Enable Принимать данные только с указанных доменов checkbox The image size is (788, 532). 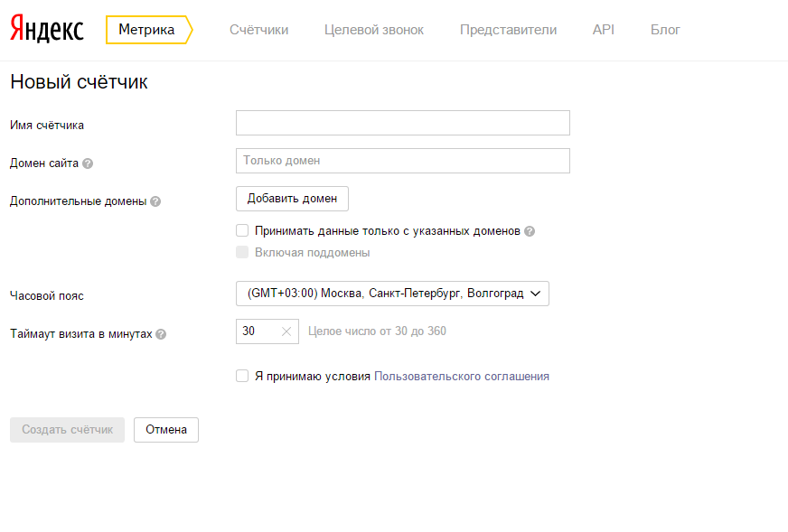[x=242, y=230]
